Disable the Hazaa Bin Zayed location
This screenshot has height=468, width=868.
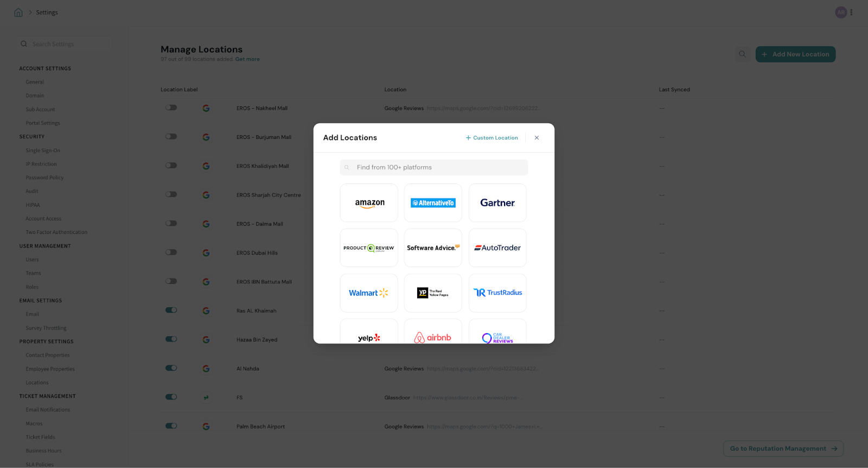point(171,339)
